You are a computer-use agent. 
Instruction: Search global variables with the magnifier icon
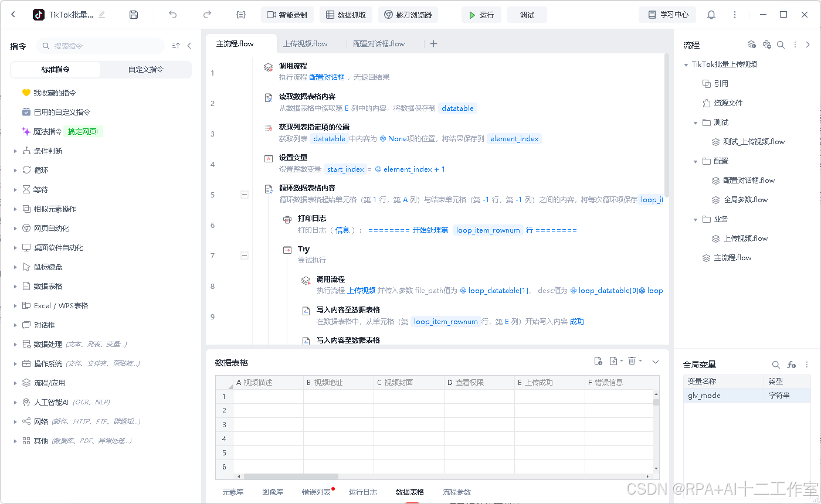coord(776,365)
